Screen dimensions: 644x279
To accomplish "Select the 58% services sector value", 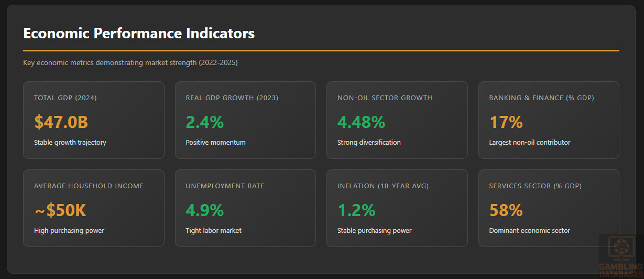I will [x=506, y=210].
